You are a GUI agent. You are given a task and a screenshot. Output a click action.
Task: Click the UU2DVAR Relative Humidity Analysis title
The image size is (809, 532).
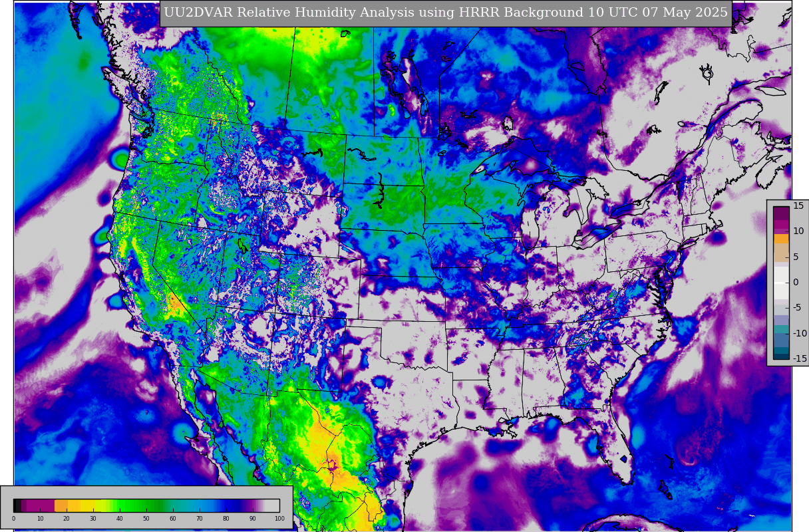point(446,13)
